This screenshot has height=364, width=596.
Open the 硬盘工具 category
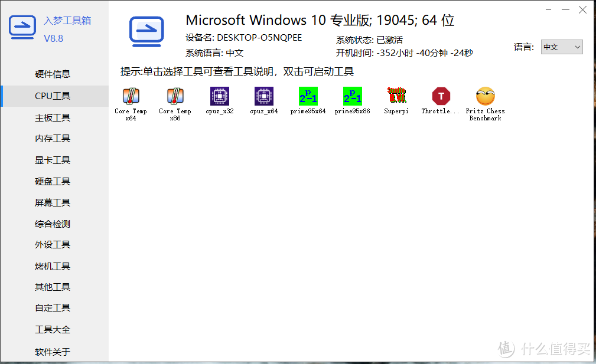coord(53,182)
